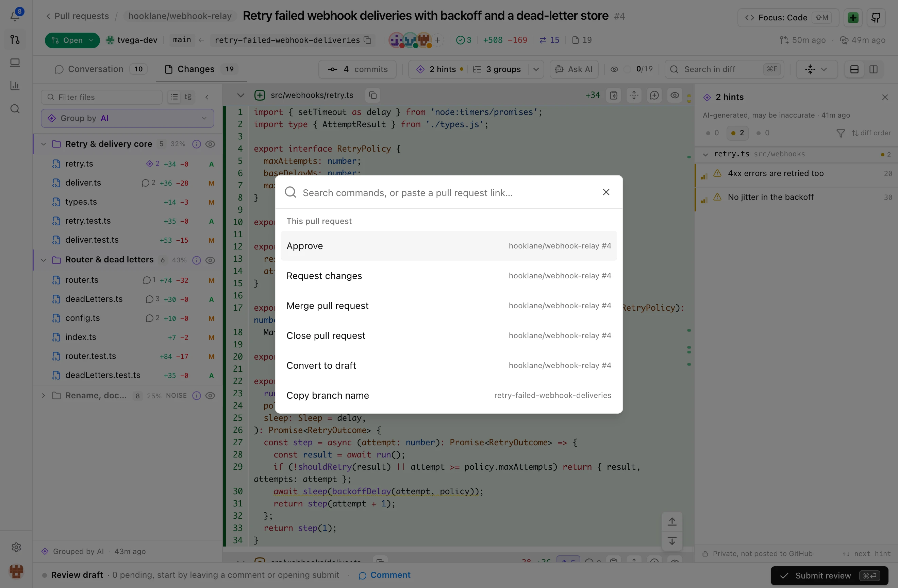This screenshot has width=898, height=588.
Task: Choose Convert to draft command
Action: click(x=449, y=366)
